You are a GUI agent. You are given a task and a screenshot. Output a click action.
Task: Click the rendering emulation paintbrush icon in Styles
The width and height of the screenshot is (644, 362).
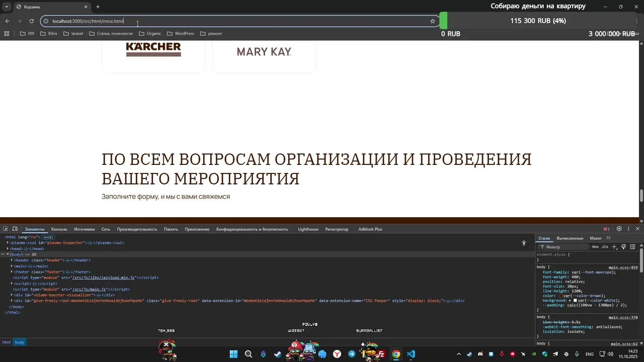tap(623, 247)
